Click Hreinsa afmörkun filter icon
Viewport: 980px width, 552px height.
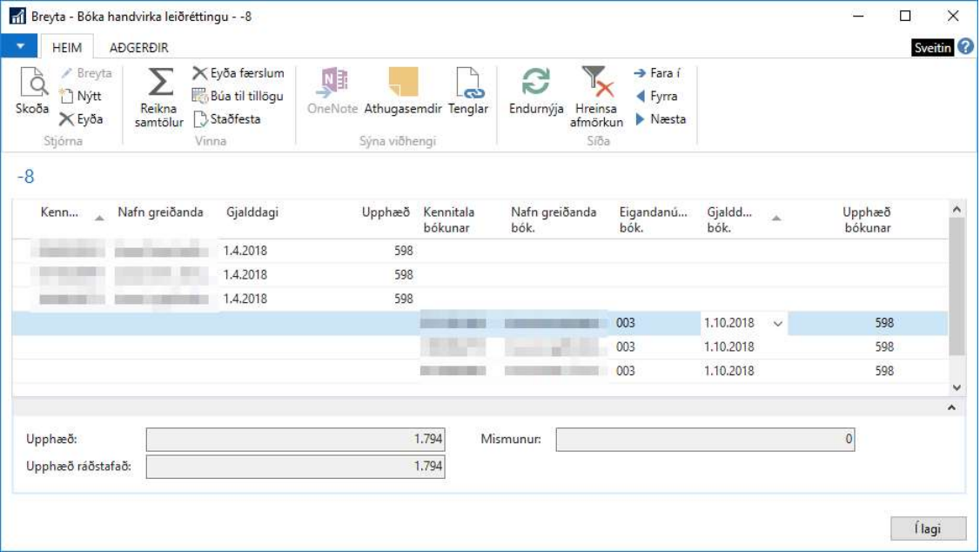click(597, 84)
